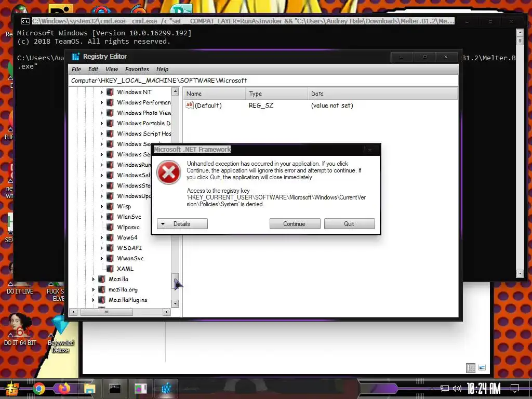Launch Chrome from the taskbar
Image resolution: width=532 pixels, height=399 pixels.
point(38,389)
